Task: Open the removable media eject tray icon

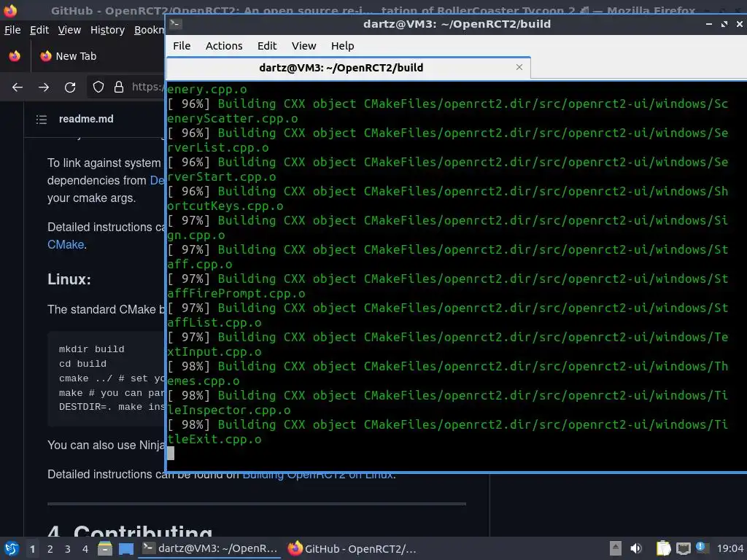Action: click(x=616, y=548)
